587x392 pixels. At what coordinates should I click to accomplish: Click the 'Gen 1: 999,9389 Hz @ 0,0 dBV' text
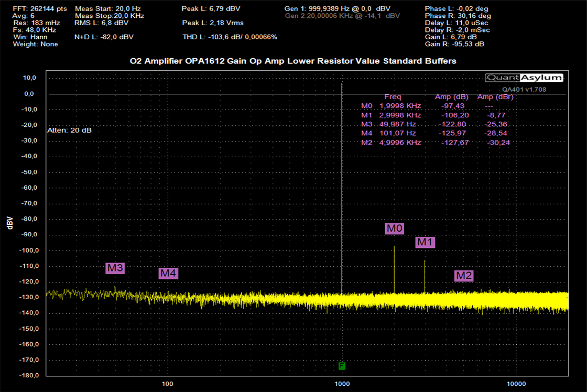(x=338, y=8)
